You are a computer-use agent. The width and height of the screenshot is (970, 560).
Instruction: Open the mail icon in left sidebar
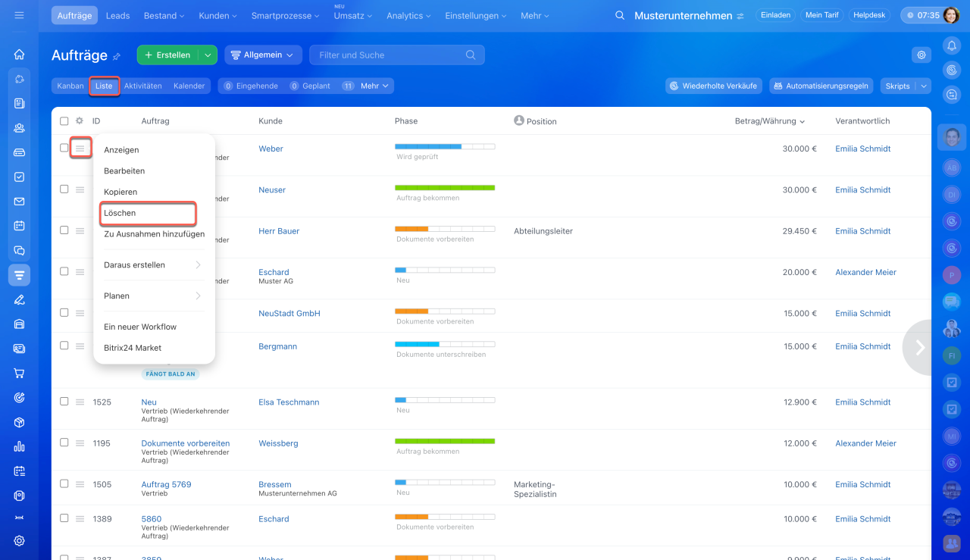pyautogui.click(x=19, y=202)
